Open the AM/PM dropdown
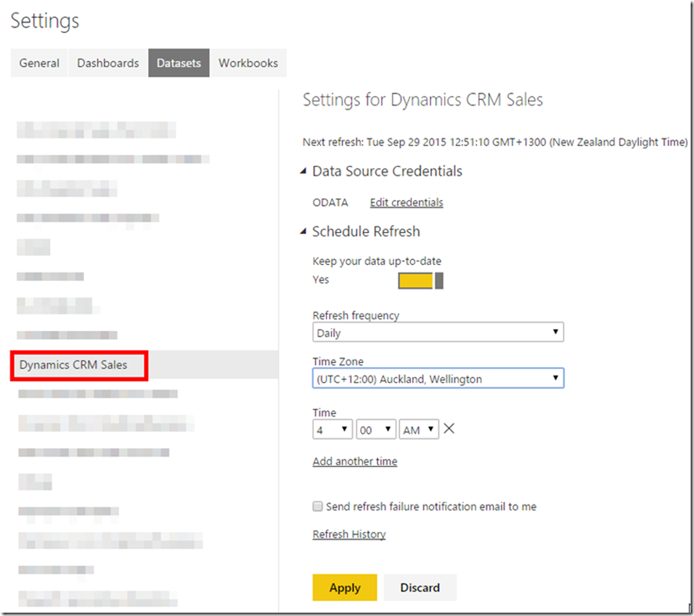Image resolution: width=694 pixels, height=616 pixels. [419, 429]
